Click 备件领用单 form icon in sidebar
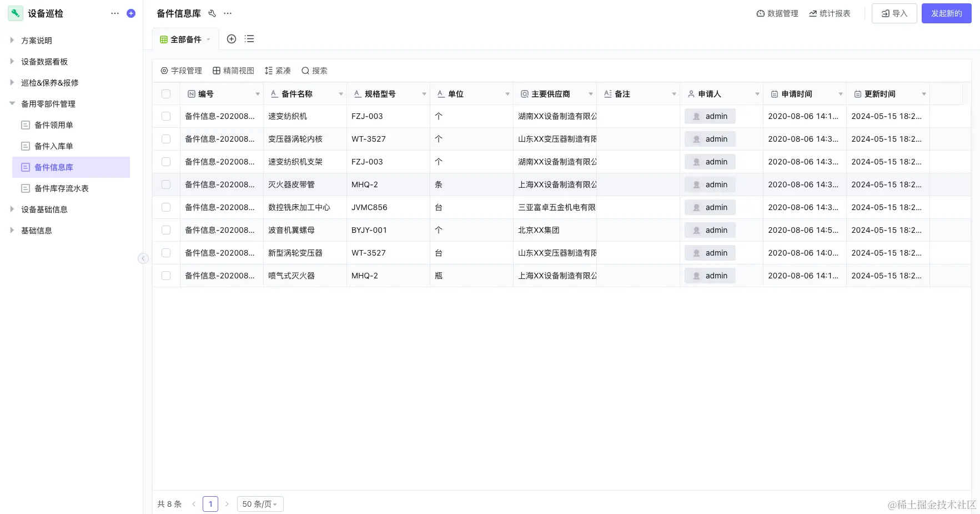Screen dimensions: 980x514 (x=26, y=125)
